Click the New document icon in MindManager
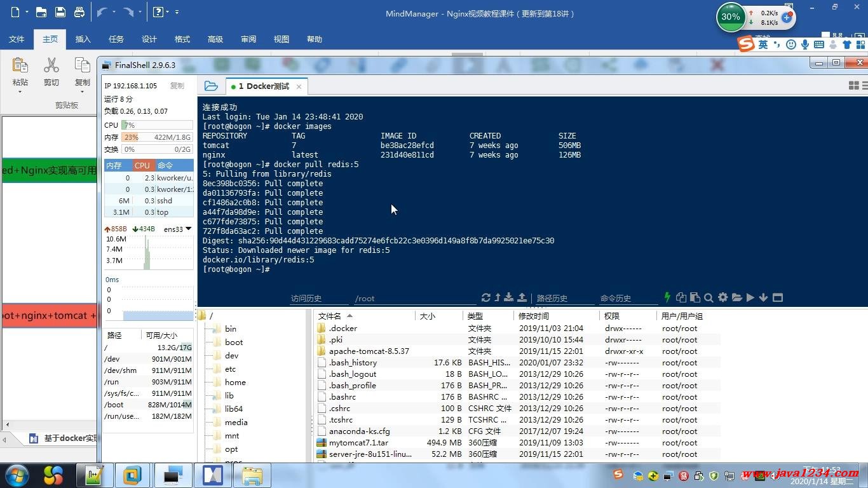 (x=15, y=11)
